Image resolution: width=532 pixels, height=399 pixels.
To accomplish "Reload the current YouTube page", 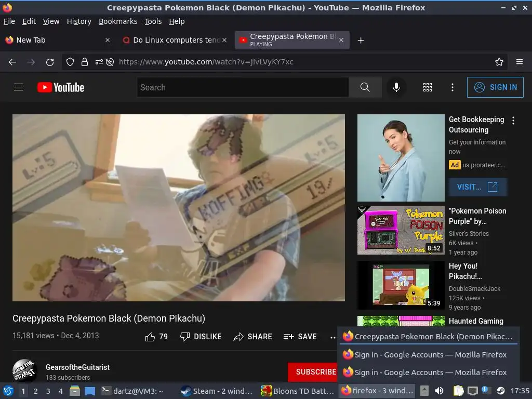I will pos(50,62).
